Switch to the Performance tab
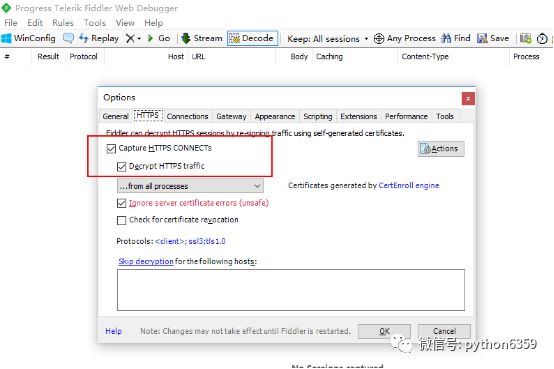554x369 pixels. pos(406,116)
